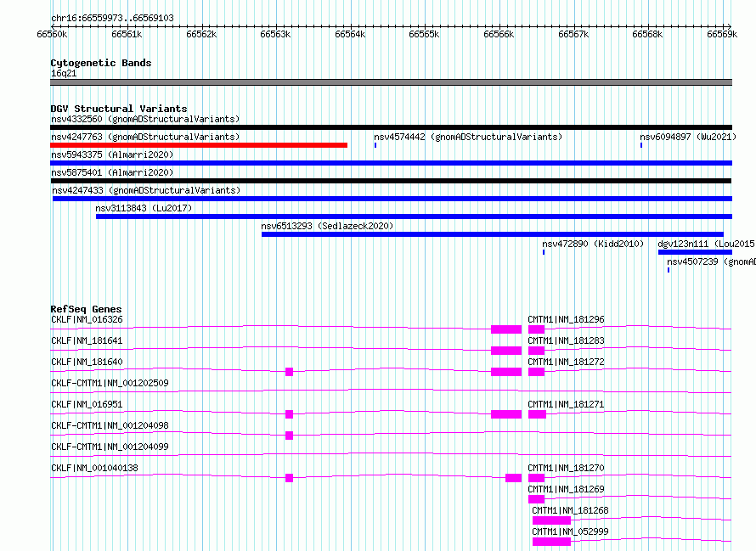Click the red nsv4247763 variant bar

(199, 145)
